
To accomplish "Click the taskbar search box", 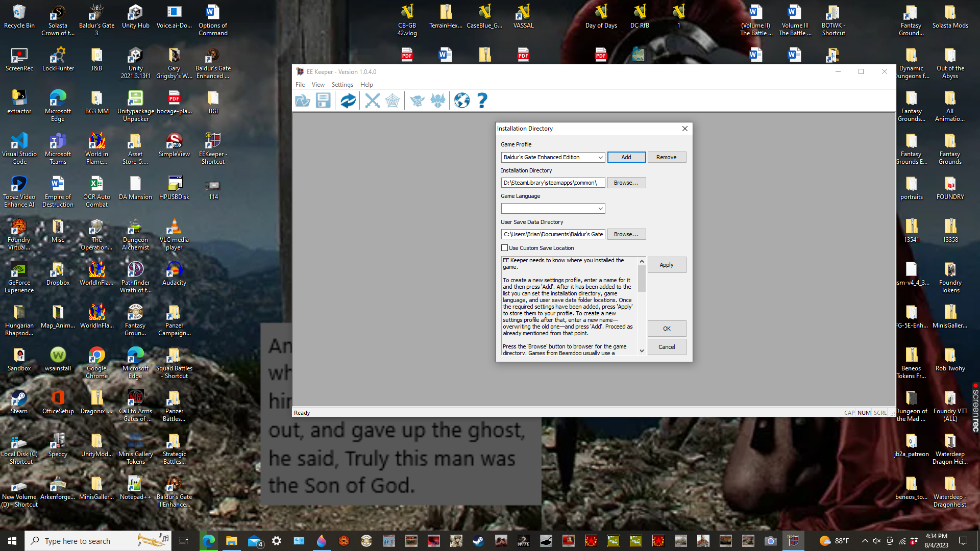I will pos(98,541).
